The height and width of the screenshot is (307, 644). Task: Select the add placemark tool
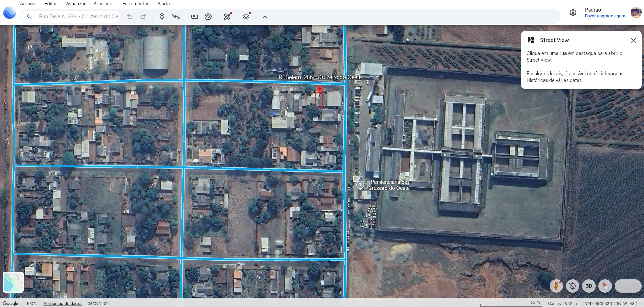(162, 16)
